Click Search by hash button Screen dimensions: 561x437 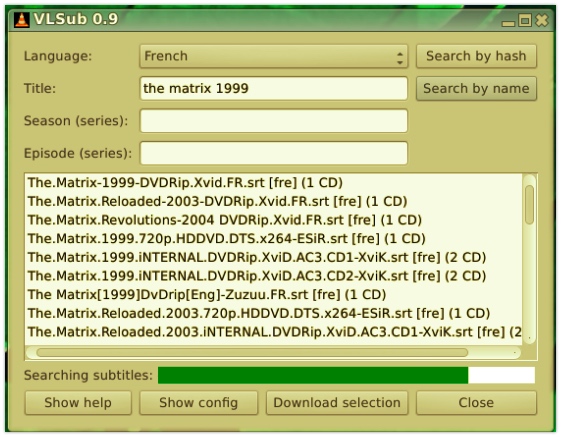click(476, 56)
